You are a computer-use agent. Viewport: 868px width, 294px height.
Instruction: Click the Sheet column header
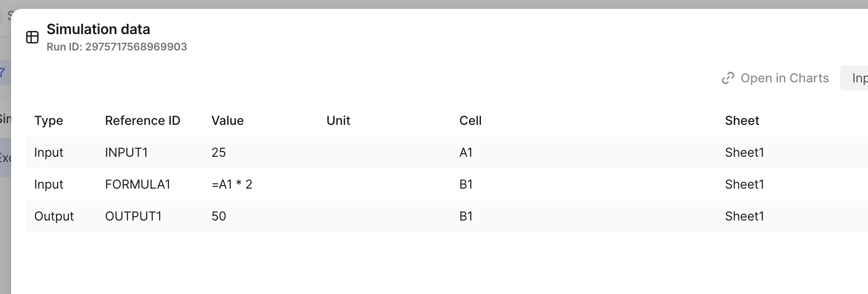point(742,120)
